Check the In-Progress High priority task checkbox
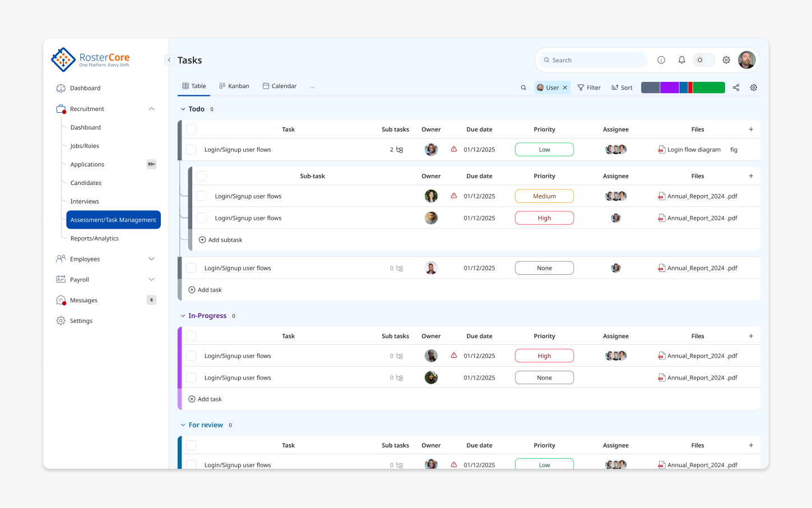The width and height of the screenshot is (812, 508). point(191,356)
